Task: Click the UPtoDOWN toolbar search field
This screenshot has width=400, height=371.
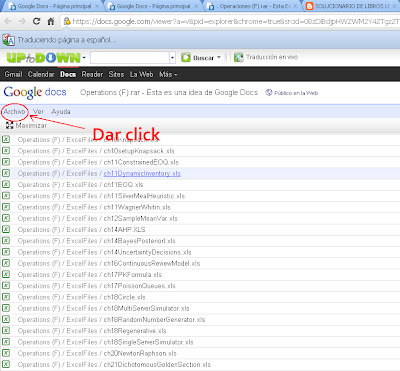Action: click(x=130, y=58)
